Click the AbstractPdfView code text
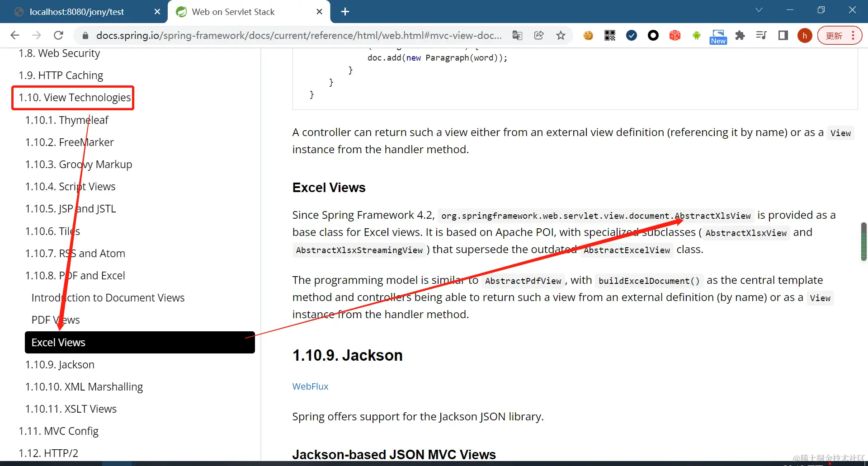The image size is (868, 466). click(523, 281)
